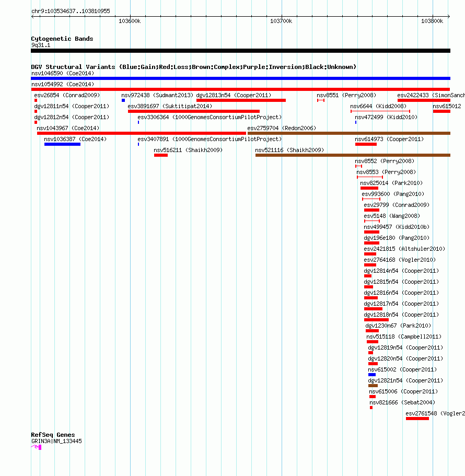
Task: Select dgv12818n54 (Cooper2011) label
Action: click(401, 315)
